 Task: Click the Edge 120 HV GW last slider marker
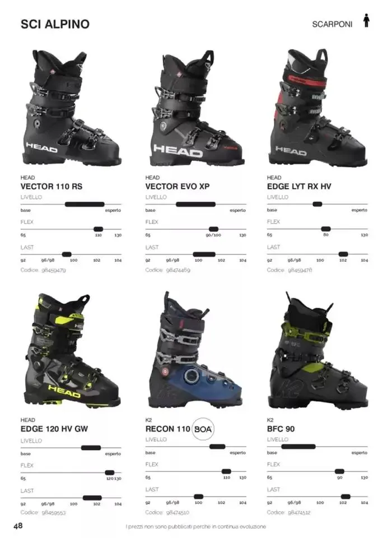point(92,498)
